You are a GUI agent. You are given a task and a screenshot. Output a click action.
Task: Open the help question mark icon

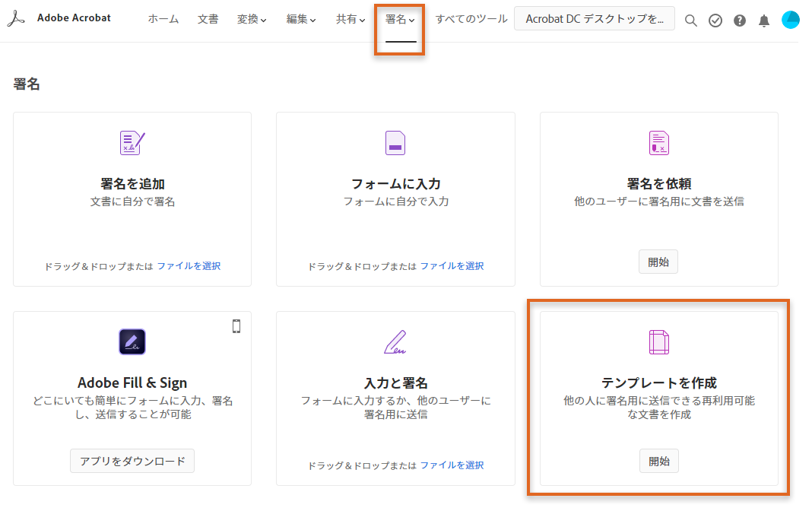click(x=740, y=21)
